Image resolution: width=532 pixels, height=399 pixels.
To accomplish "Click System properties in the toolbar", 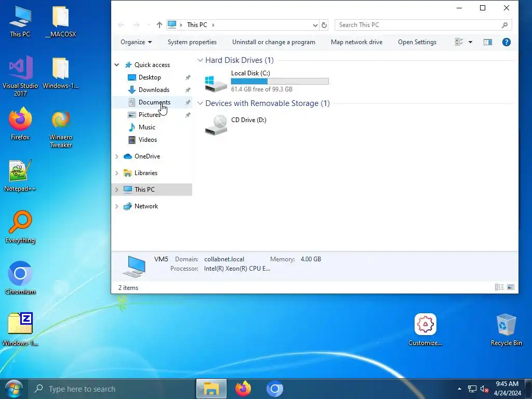I will click(x=192, y=42).
